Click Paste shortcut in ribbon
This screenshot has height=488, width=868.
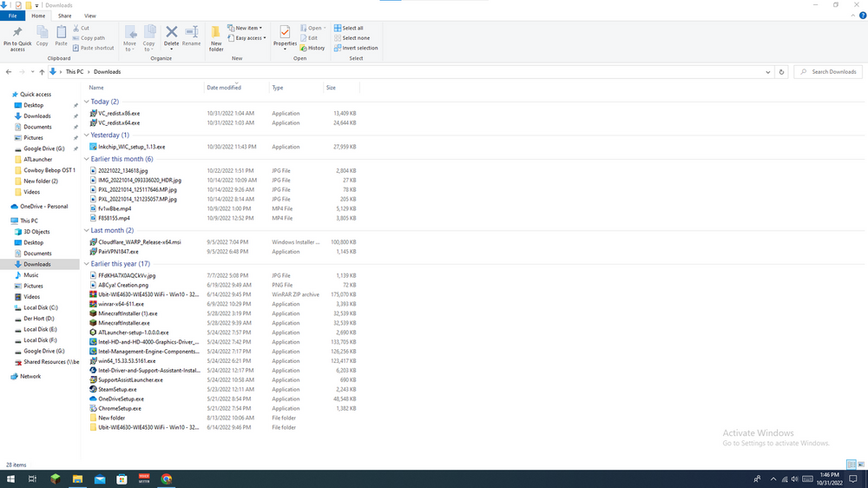(x=93, y=48)
